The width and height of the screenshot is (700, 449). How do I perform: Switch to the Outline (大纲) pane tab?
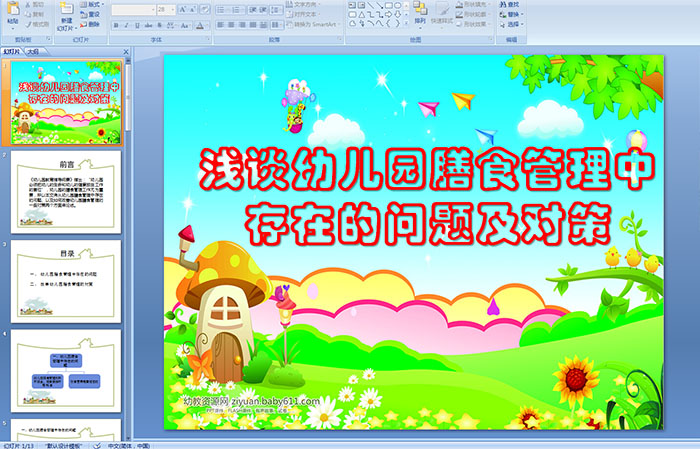pyautogui.click(x=33, y=52)
